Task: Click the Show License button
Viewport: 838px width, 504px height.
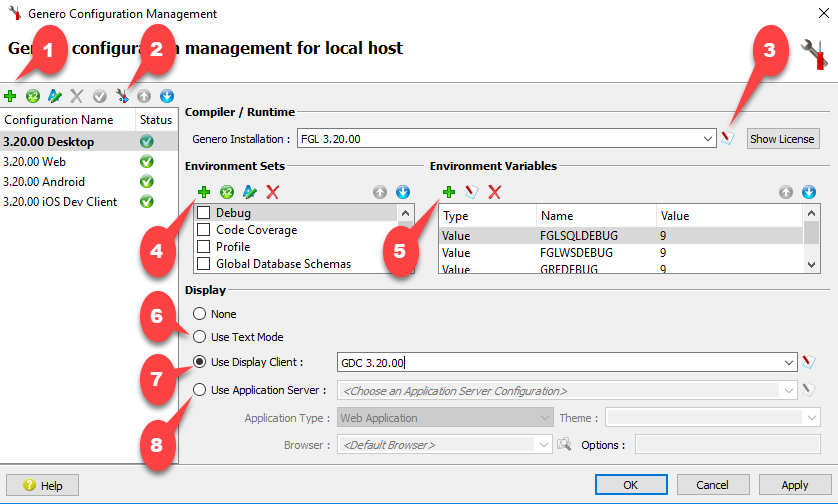Action: (783, 139)
